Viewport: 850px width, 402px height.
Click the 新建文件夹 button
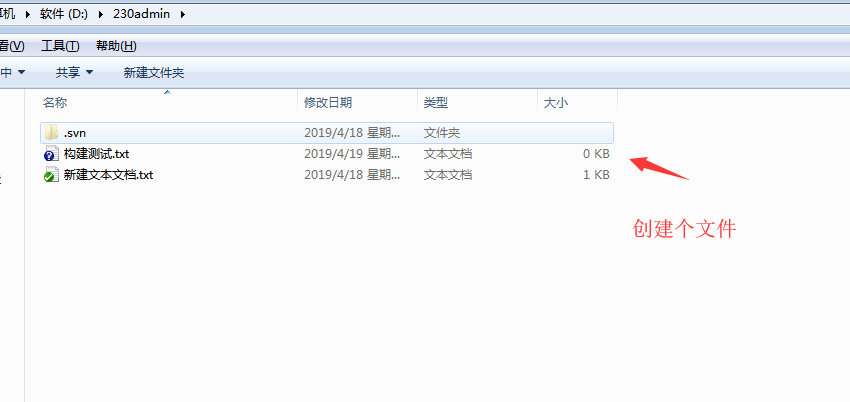pyautogui.click(x=153, y=72)
